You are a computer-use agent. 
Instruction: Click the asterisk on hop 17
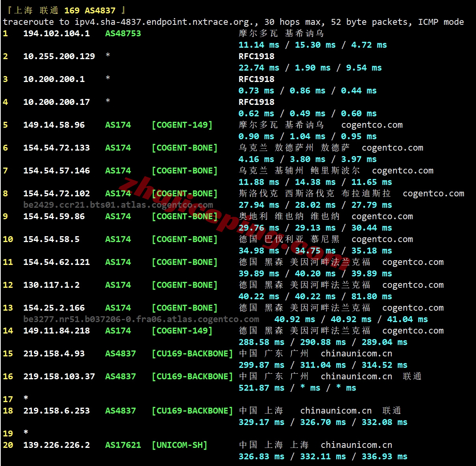click(26, 398)
